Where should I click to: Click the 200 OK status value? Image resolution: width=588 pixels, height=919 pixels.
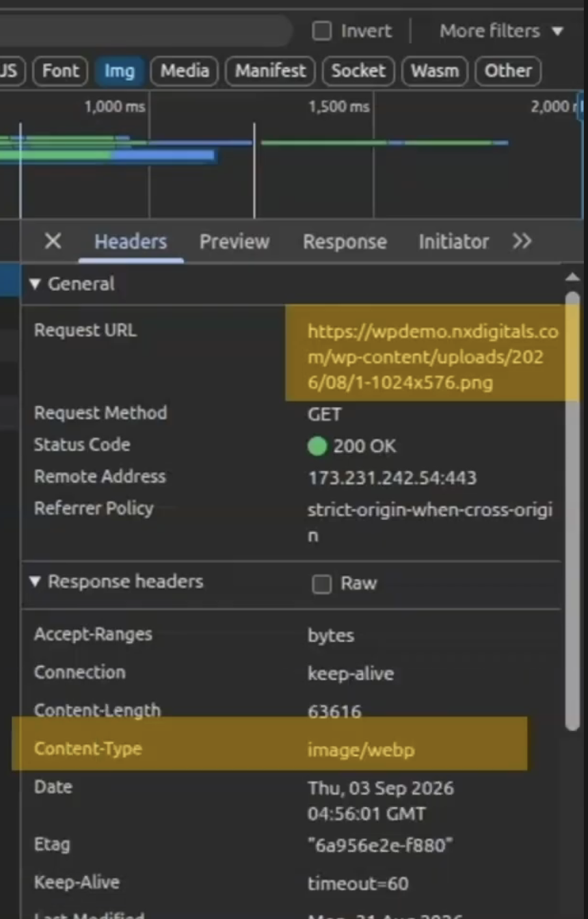[364, 447]
